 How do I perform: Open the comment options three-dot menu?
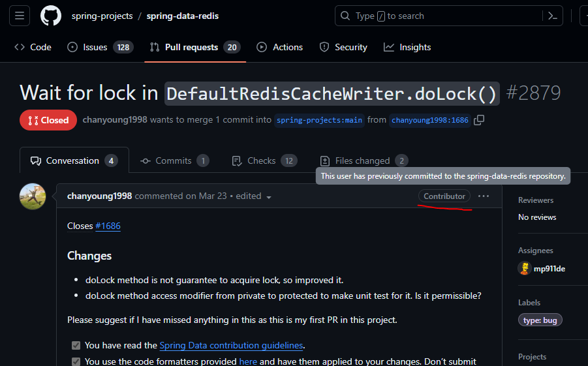tap(484, 196)
